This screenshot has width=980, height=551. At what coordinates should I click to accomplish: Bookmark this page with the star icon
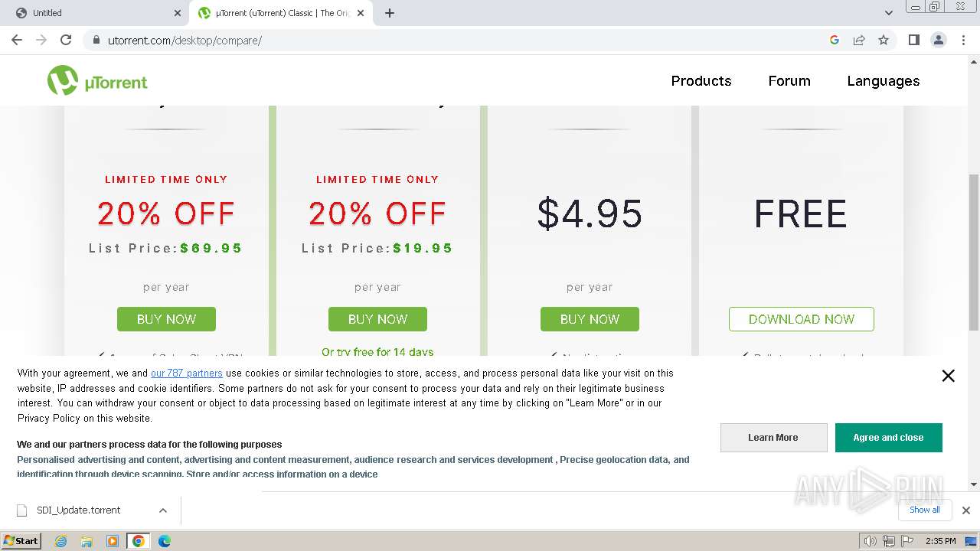tap(884, 40)
